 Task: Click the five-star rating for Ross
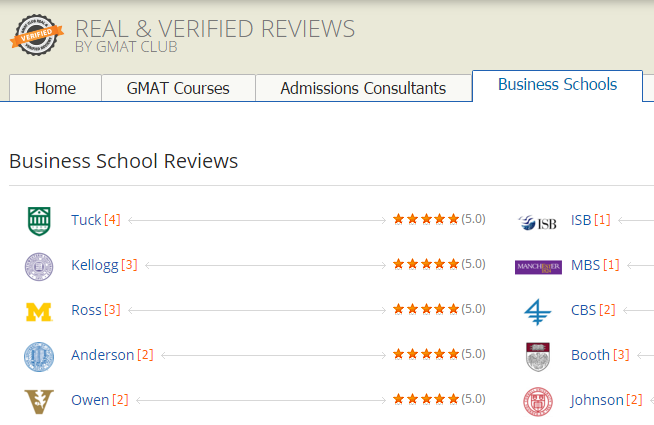coord(426,309)
